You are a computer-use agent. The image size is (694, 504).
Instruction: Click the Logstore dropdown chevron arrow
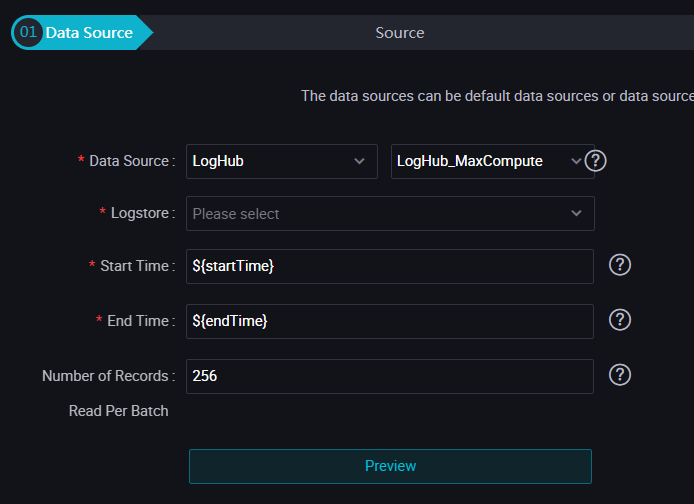tap(576, 213)
